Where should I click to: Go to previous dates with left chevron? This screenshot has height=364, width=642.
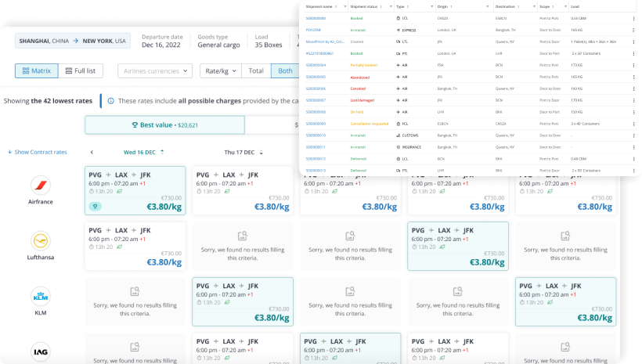pyautogui.click(x=92, y=152)
